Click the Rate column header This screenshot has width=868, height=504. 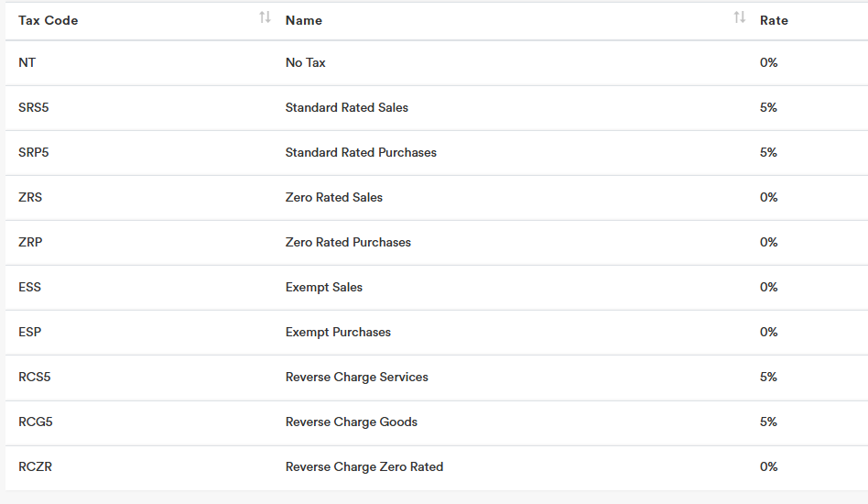pos(774,20)
